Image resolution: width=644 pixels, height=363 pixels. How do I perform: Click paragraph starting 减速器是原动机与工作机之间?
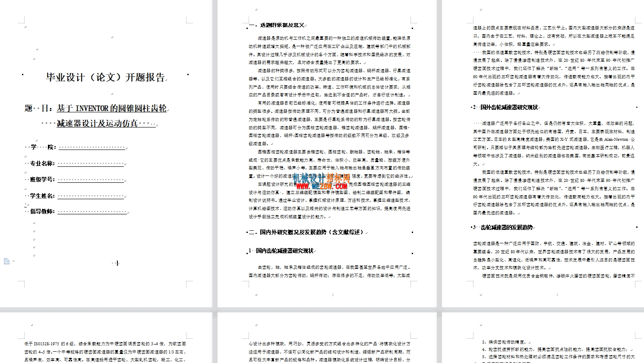329,50
